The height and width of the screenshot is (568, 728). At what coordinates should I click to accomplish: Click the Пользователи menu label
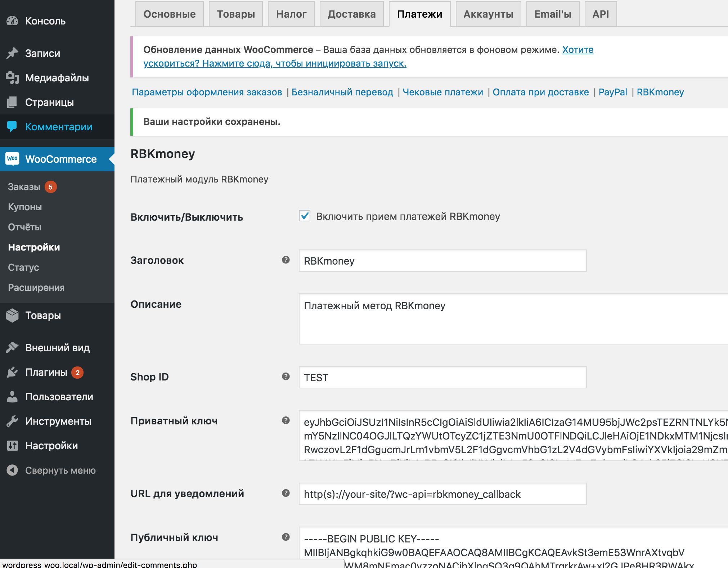[x=59, y=397]
